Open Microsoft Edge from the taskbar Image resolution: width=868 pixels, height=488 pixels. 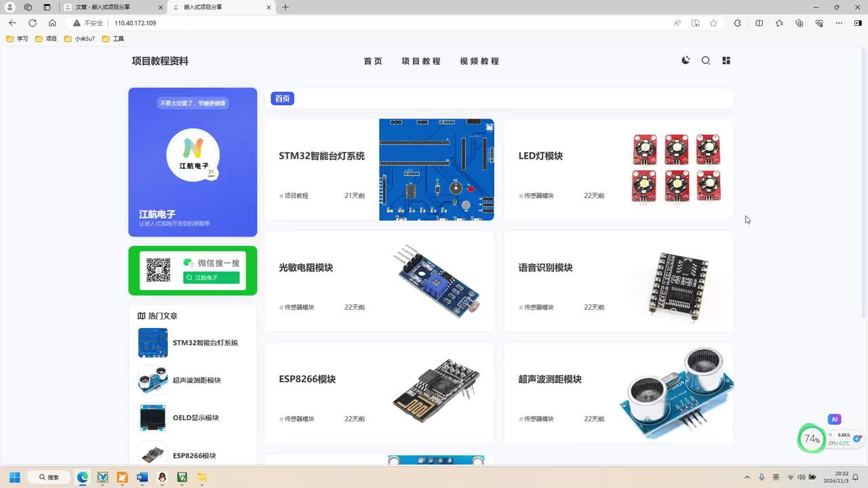tap(83, 477)
